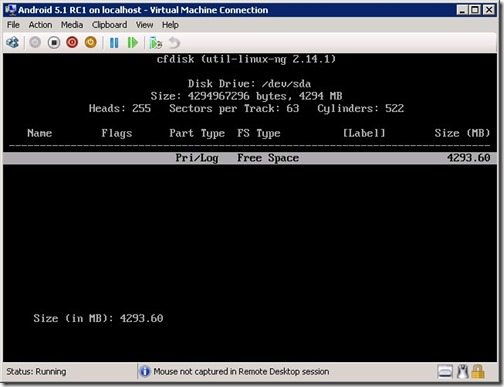Maximize the Virtual Machine Connection window

point(475,10)
